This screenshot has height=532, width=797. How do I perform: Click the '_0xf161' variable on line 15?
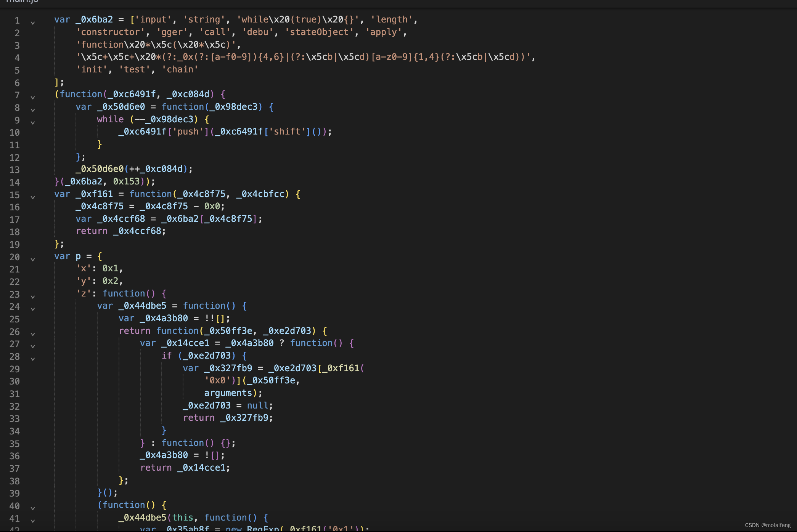pos(94,194)
